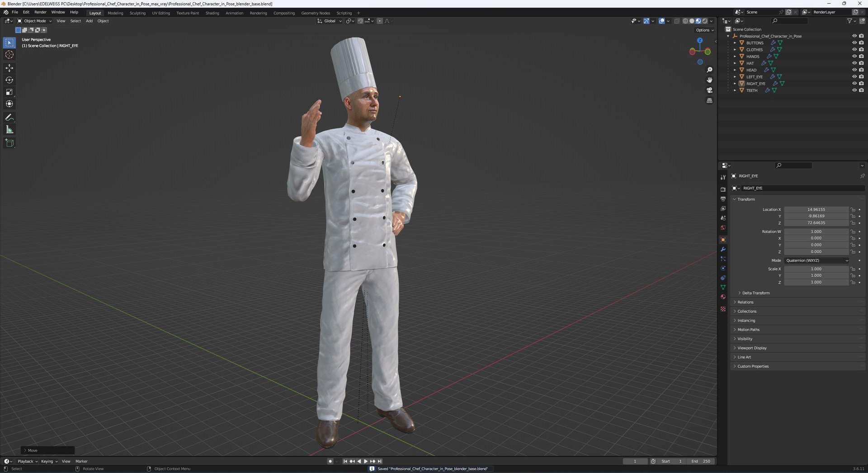Image resolution: width=868 pixels, height=473 pixels.
Task: Switch orthographic/perspective grid icon
Action: (x=709, y=100)
